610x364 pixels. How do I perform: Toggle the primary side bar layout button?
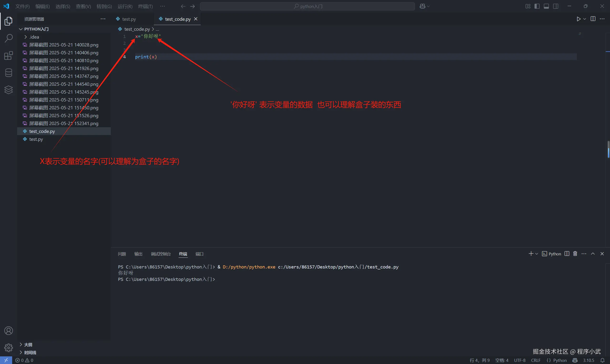point(537,6)
